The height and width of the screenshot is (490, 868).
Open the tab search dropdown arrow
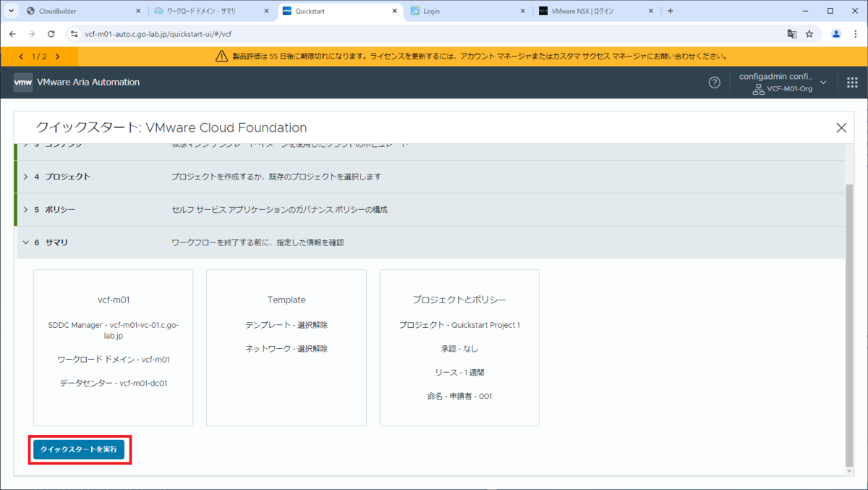pos(10,11)
